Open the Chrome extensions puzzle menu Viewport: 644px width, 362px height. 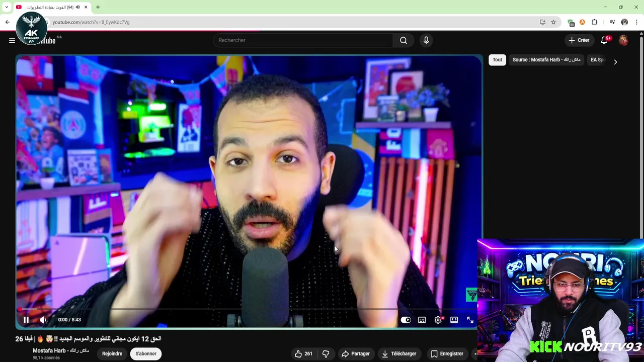[595, 22]
